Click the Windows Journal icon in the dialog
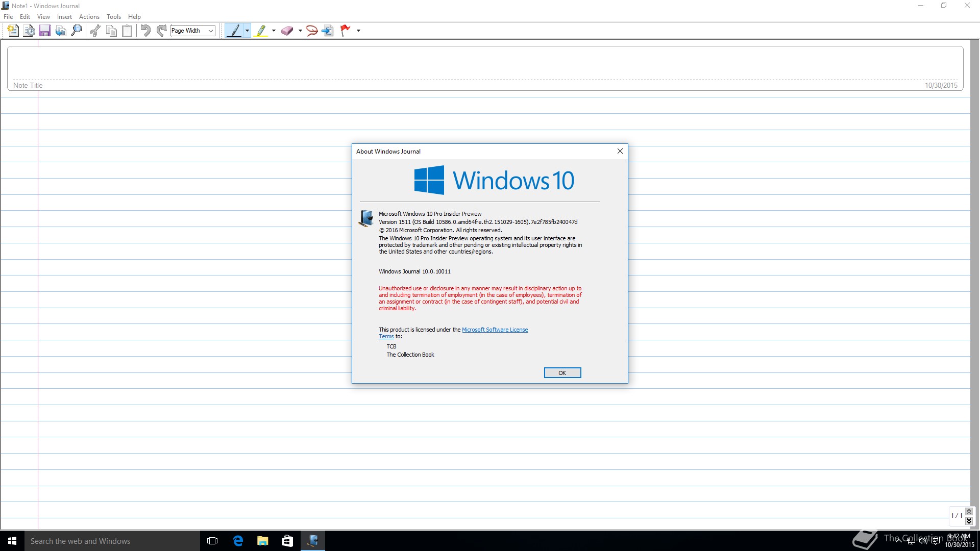The image size is (980, 551). 366,218
